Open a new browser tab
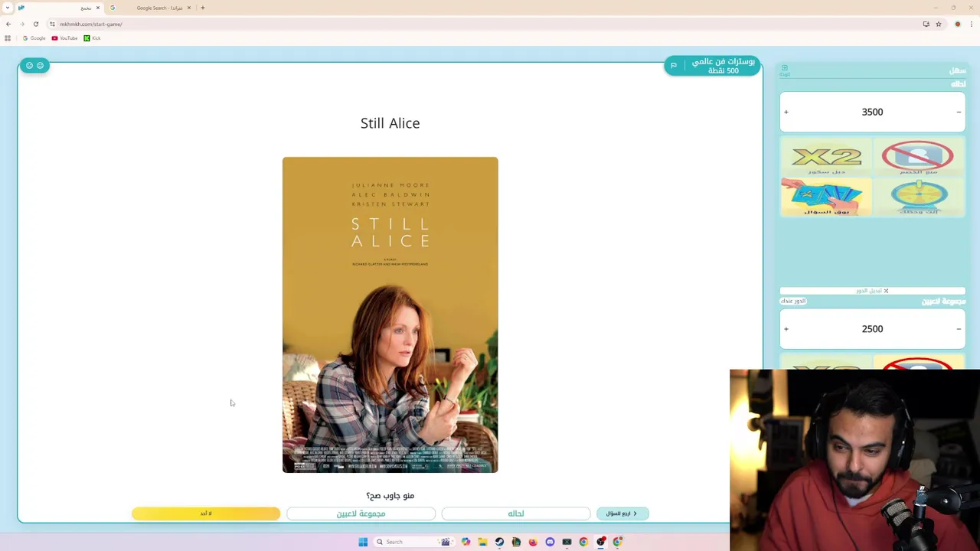The image size is (980, 551). (202, 8)
